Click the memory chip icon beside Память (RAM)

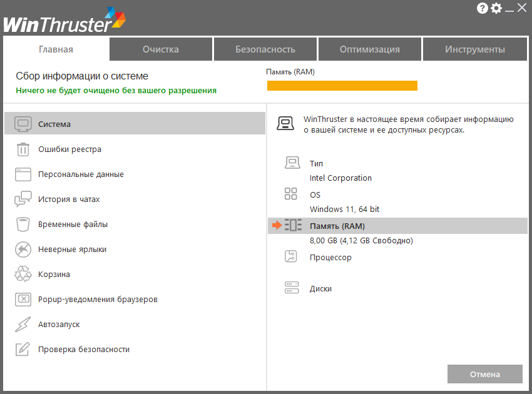coord(293,225)
